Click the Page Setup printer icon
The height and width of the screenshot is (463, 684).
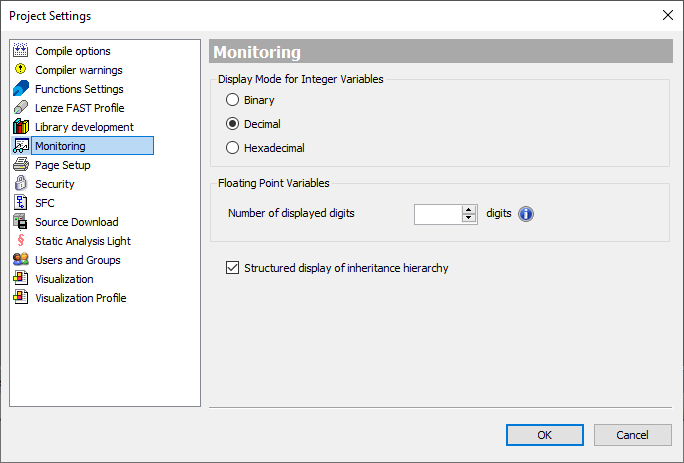(21, 165)
